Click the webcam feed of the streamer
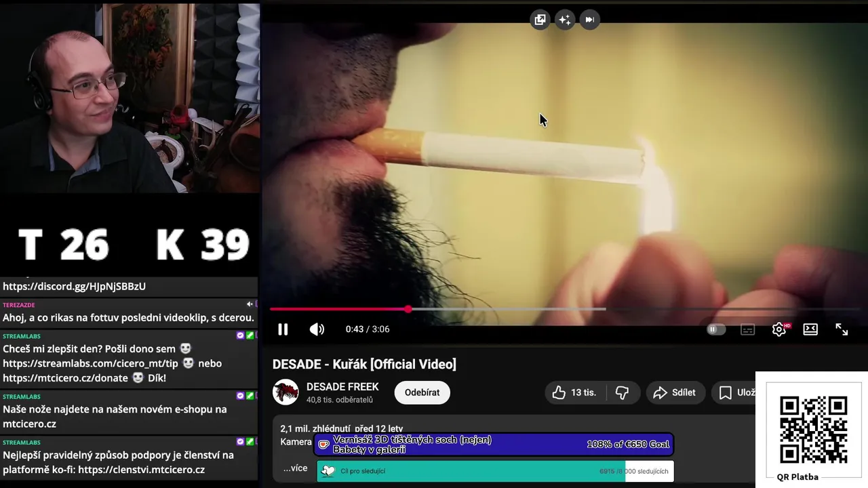This screenshot has height=488, width=868. click(x=130, y=98)
